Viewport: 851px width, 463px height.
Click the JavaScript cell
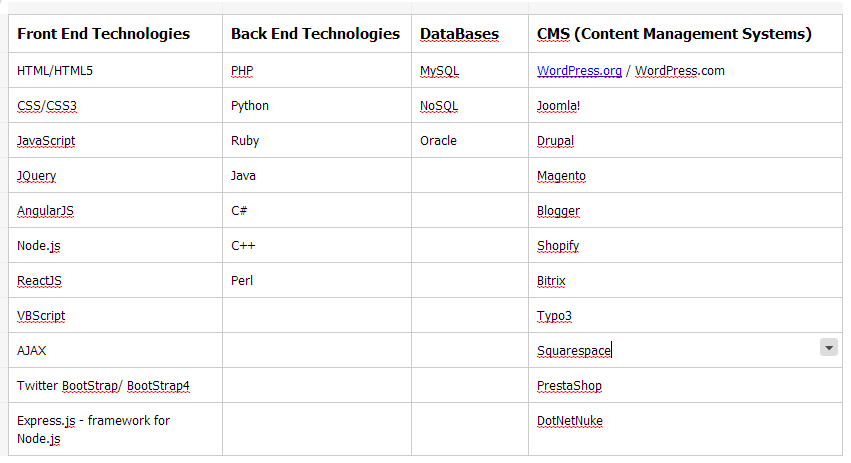115,141
